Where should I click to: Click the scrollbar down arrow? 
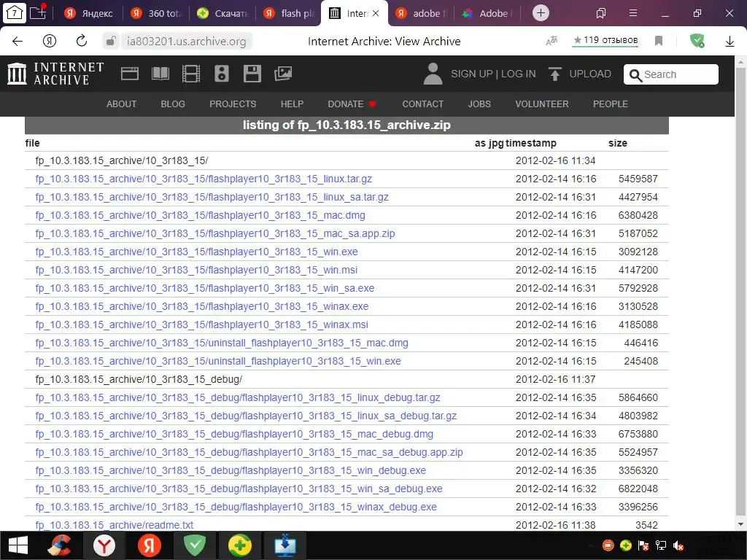coord(741,525)
